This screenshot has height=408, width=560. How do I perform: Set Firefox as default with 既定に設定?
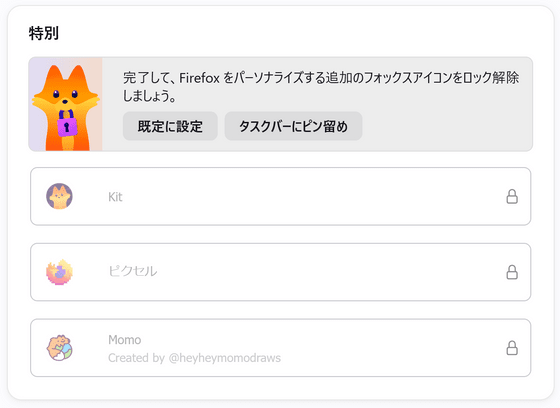[x=170, y=126]
